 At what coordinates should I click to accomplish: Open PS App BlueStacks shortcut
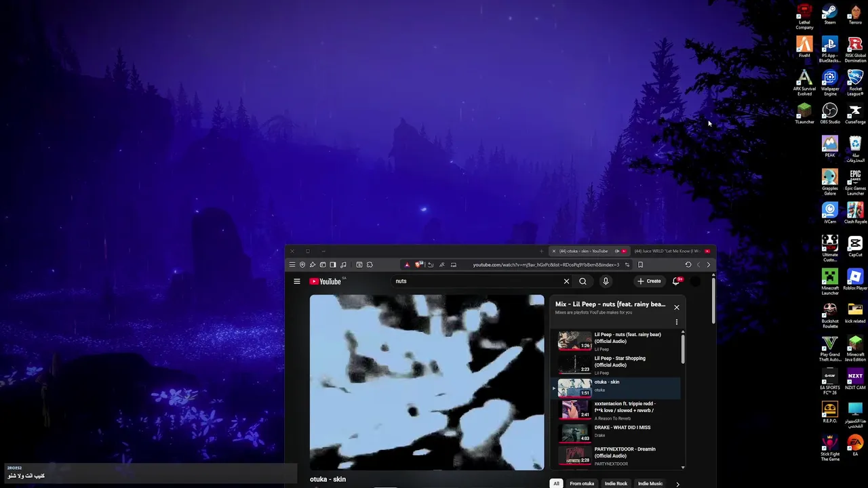coord(829,50)
